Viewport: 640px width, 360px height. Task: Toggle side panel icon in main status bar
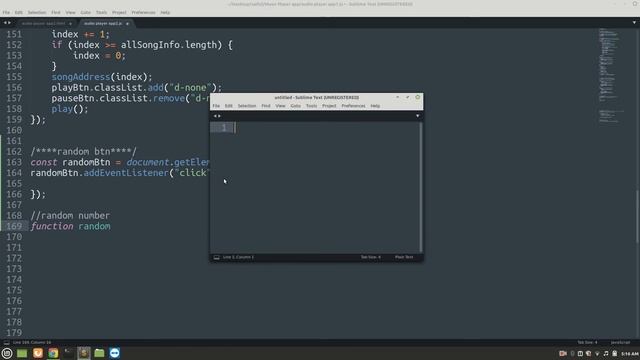click(x=6, y=342)
